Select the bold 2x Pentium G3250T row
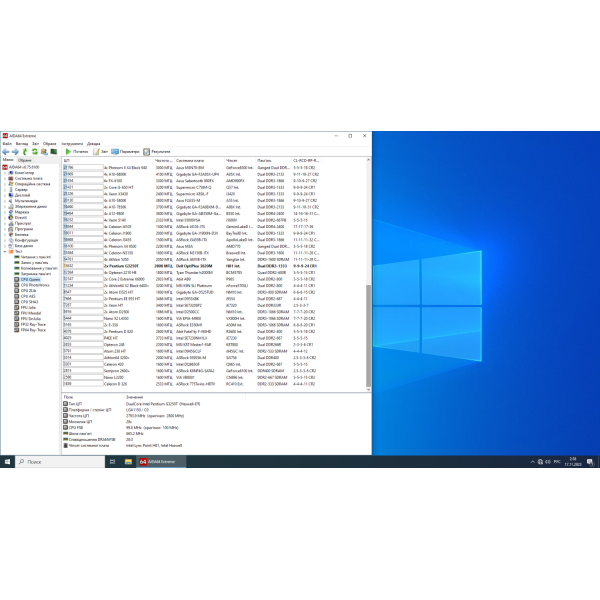The height and width of the screenshot is (600, 600). [191, 266]
